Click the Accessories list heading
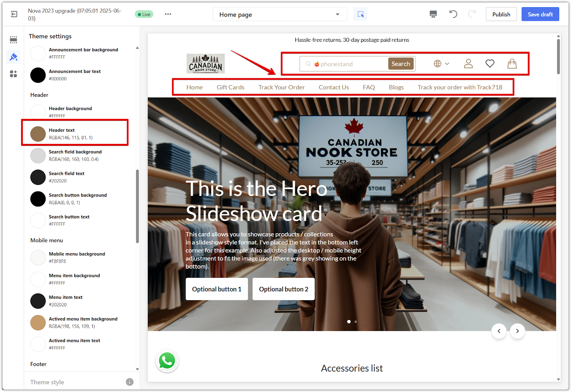This screenshot has width=571, height=392. (x=352, y=368)
